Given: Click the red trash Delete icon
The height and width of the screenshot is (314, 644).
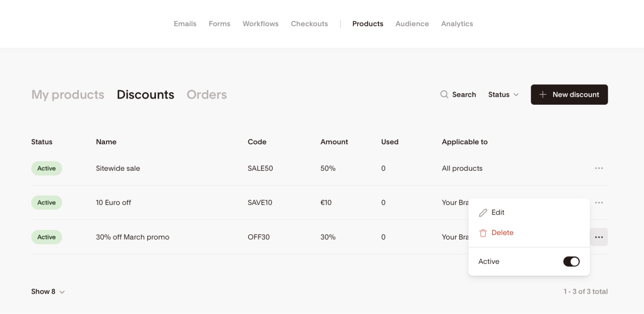Looking at the screenshot, I should [483, 233].
